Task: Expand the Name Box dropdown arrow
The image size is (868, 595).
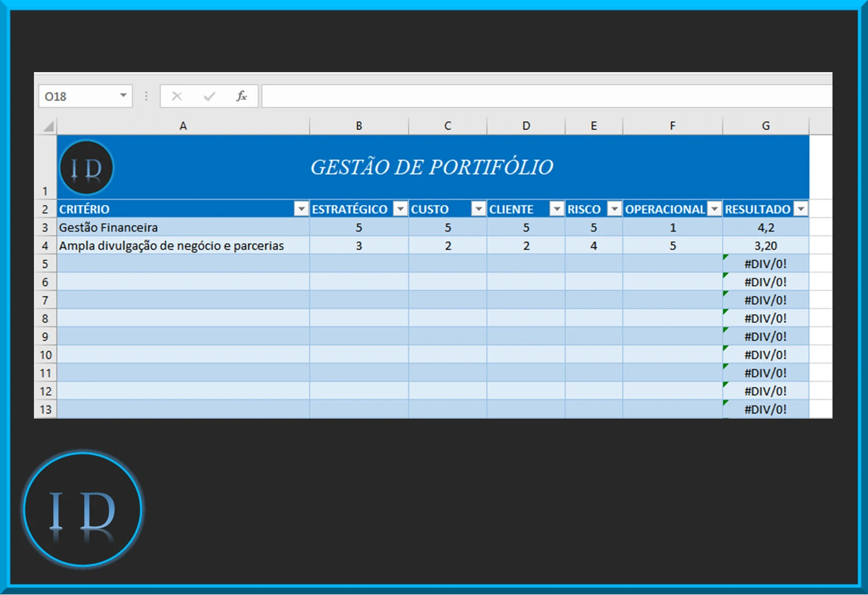Action: tap(123, 96)
